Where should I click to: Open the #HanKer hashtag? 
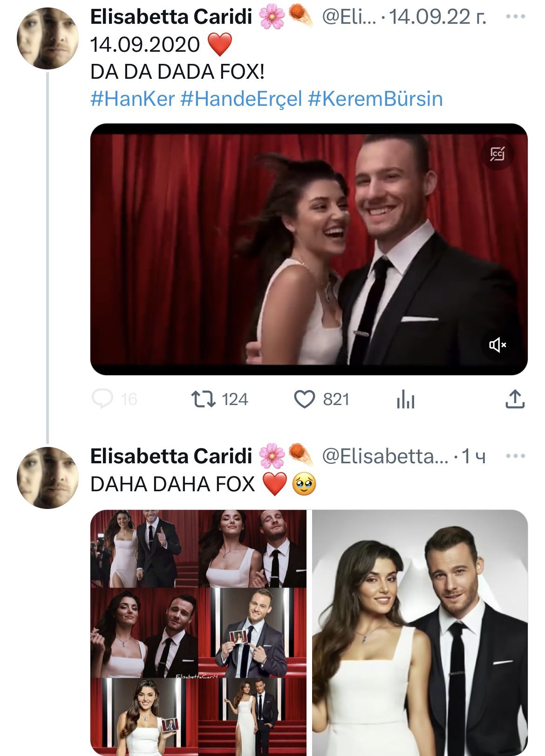[x=132, y=99]
